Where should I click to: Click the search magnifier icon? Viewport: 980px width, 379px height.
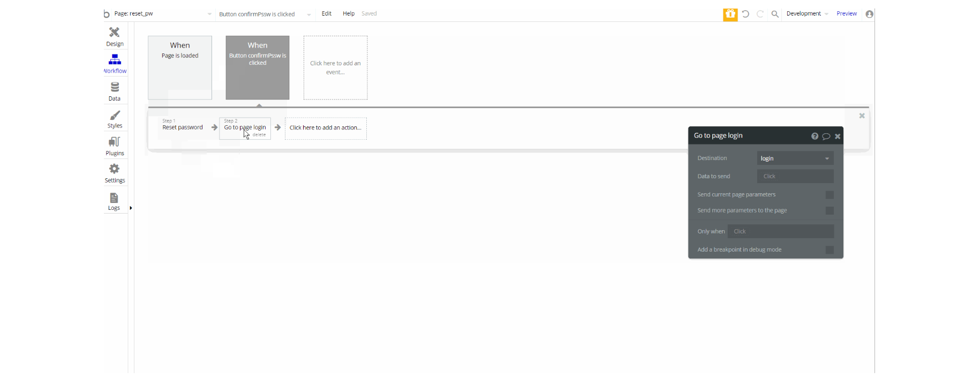click(775, 14)
